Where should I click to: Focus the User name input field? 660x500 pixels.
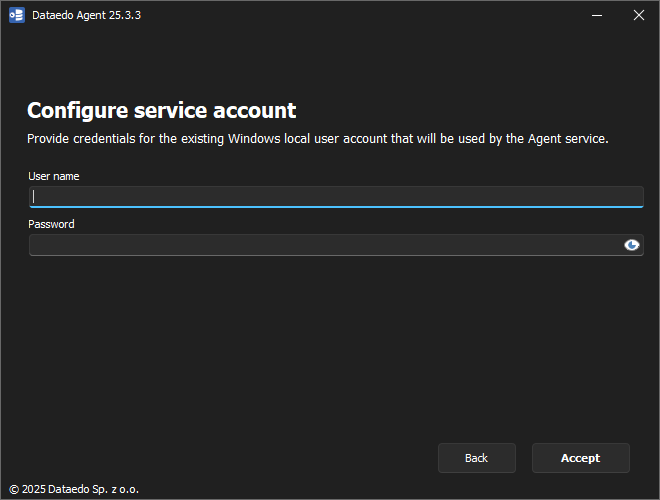point(336,197)
